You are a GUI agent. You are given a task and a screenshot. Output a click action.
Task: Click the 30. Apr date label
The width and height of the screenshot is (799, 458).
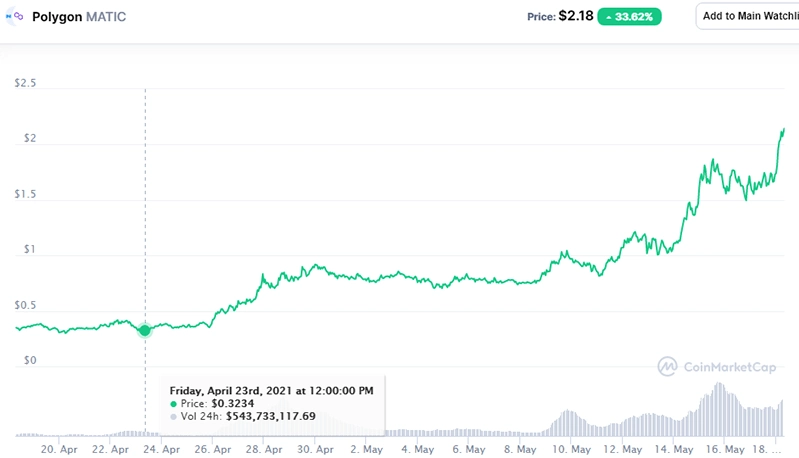315,449
